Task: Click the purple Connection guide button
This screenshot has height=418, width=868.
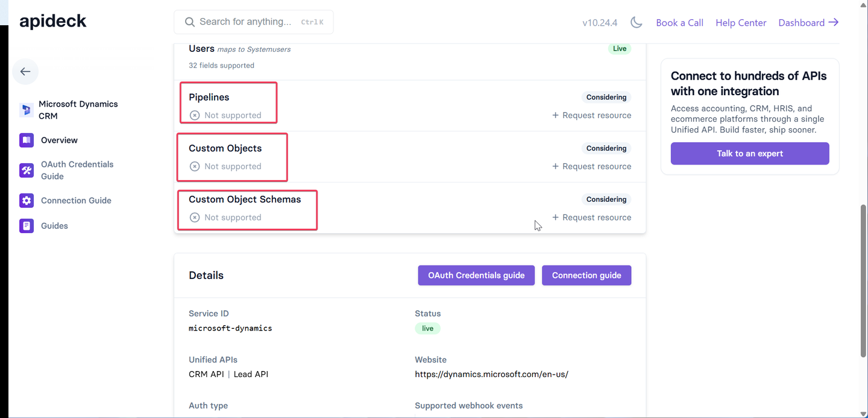Action: point(587,275)
